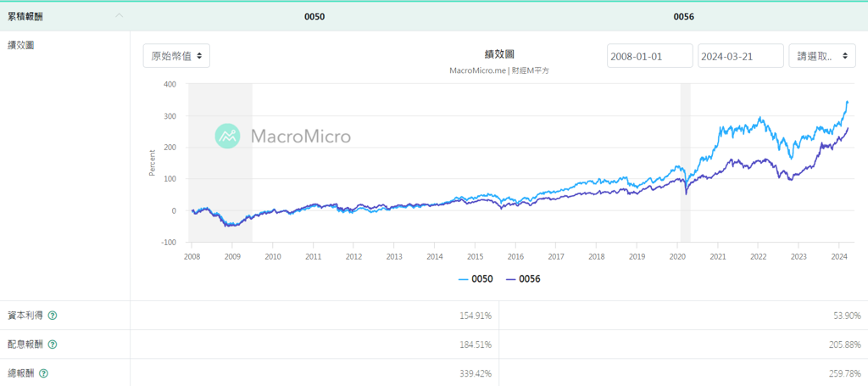Select the 0056 column header
Image resolution: width=868 pixels, height=386 pixels.
pyautogui.click(x=683, y=16)
